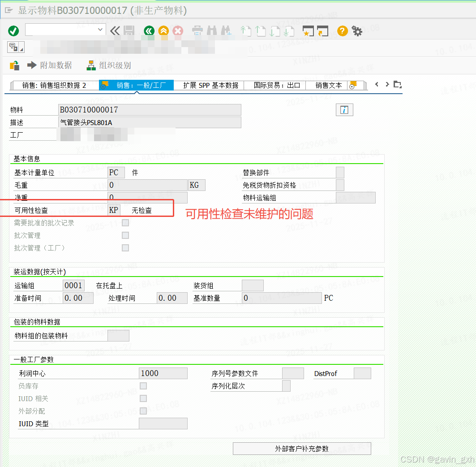Click the Save icon in the toolbar
Image resolution: width=476 pixels, height=467 pixels.
click(x=129, y=31)
